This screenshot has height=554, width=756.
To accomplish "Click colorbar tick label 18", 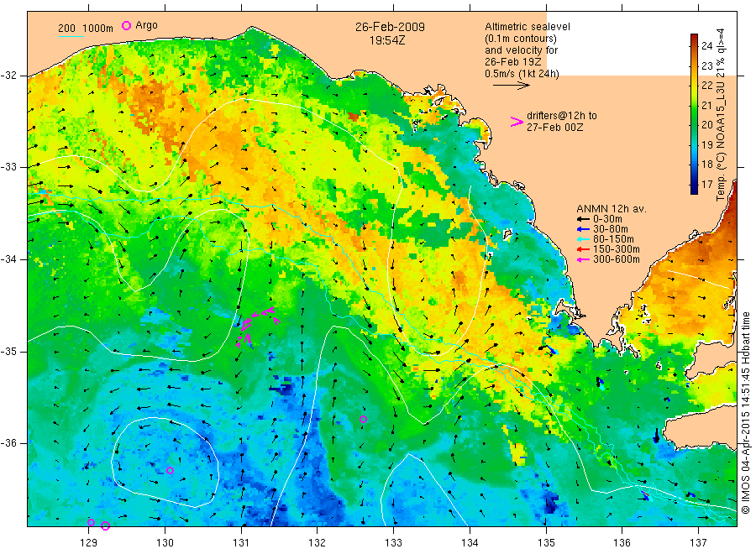I will coord(706,165).
